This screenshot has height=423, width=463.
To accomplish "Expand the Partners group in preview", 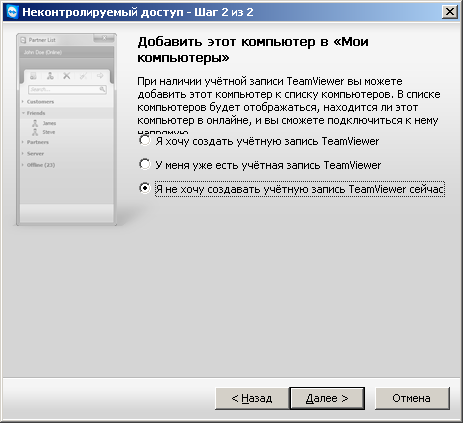I will click(x=35, y=142).
